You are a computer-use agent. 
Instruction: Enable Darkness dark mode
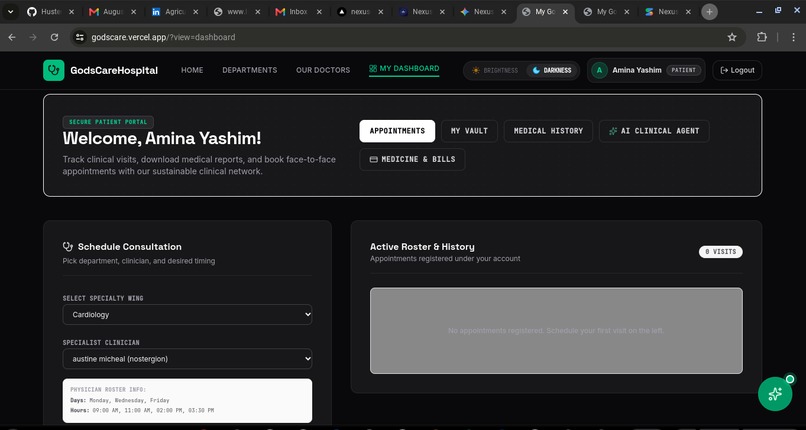[552, 70]
